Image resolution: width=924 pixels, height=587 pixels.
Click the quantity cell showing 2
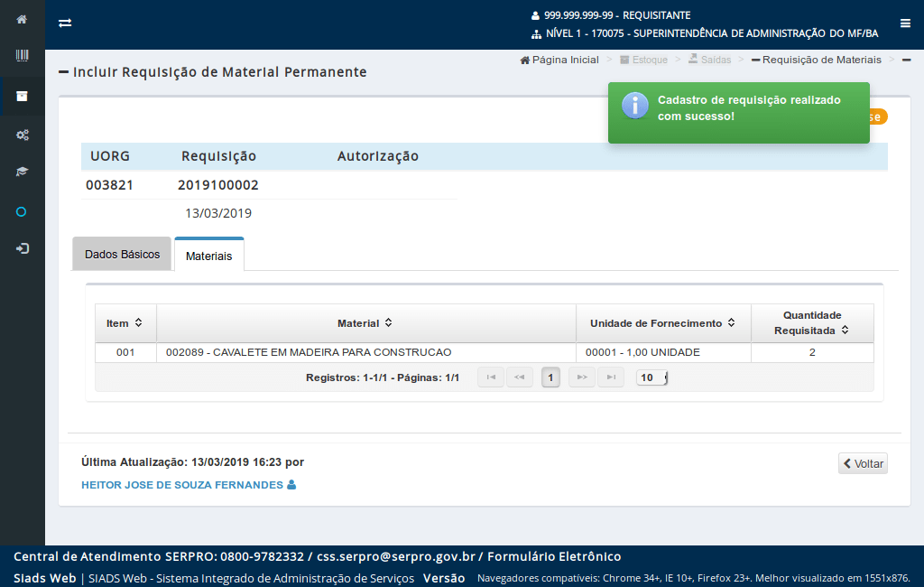(812, 352)
